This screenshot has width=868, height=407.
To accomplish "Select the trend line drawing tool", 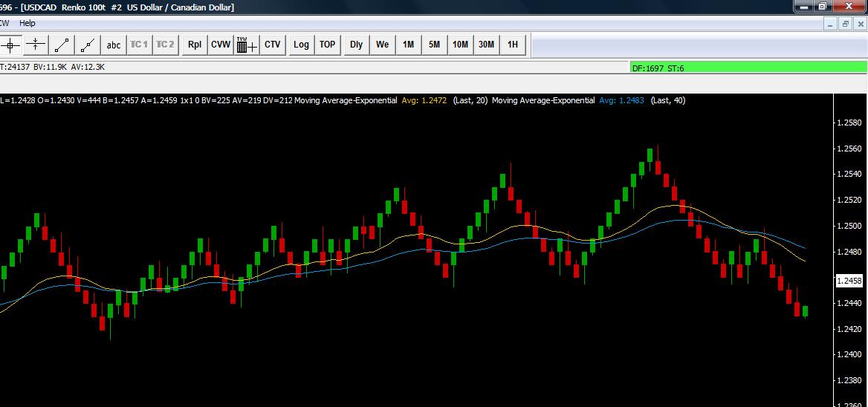I will click(x=62, y=45).
